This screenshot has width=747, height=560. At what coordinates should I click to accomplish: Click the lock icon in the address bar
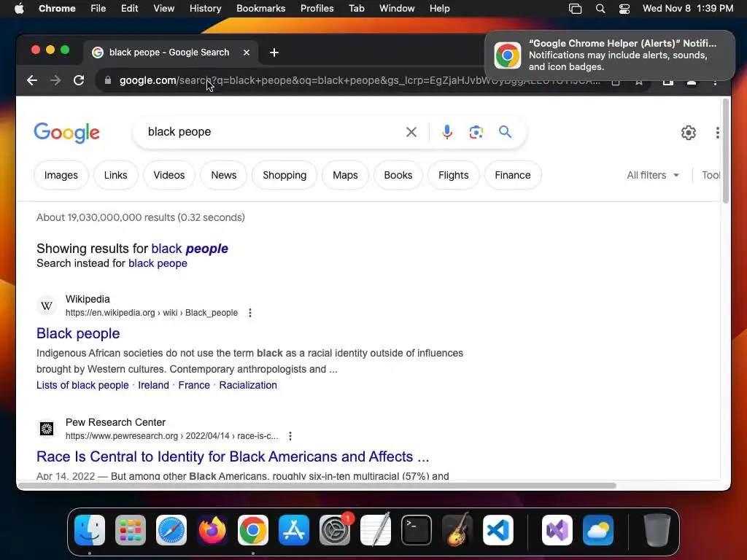coord(108,80)
